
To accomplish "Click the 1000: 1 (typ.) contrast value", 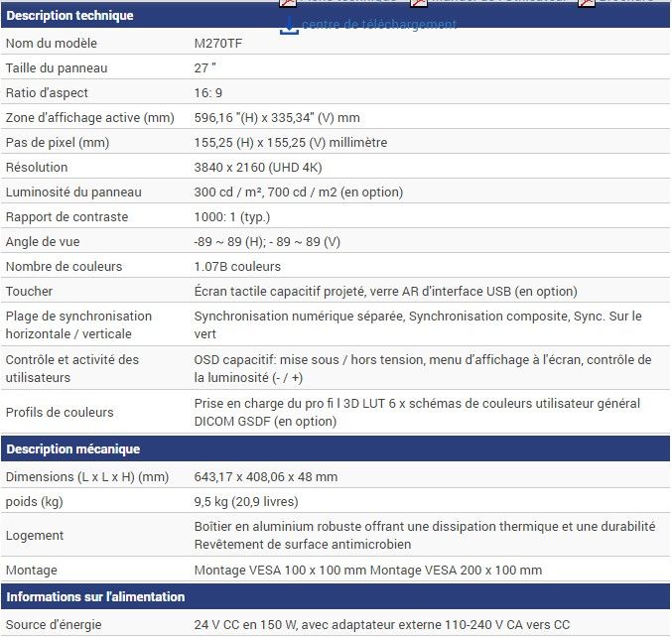I will (x=232, y=217).
